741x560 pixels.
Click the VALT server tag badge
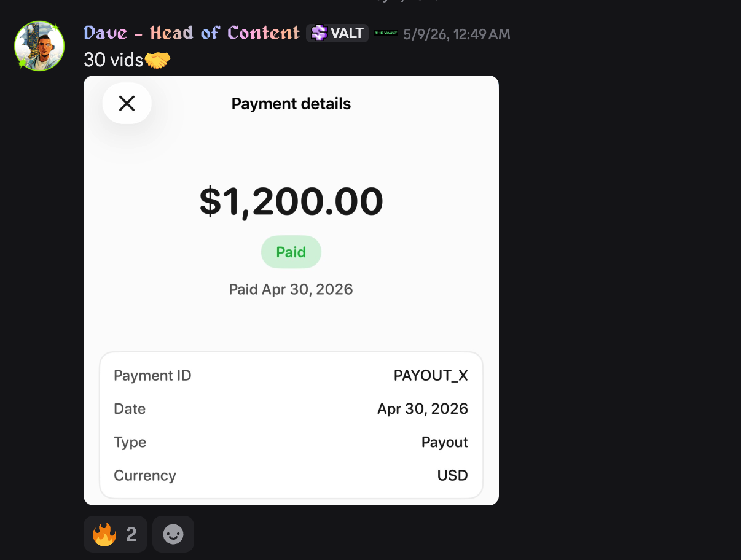[337, 33]
